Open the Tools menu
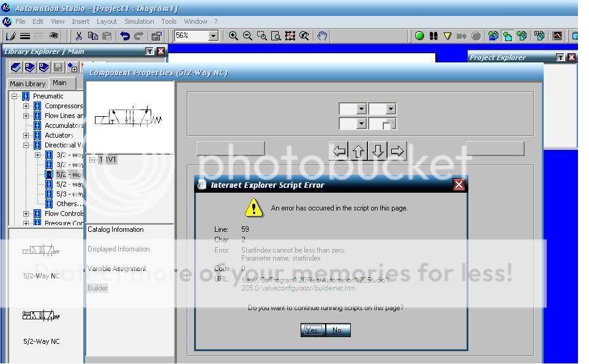589x364 pixels. tap(168, 21)
